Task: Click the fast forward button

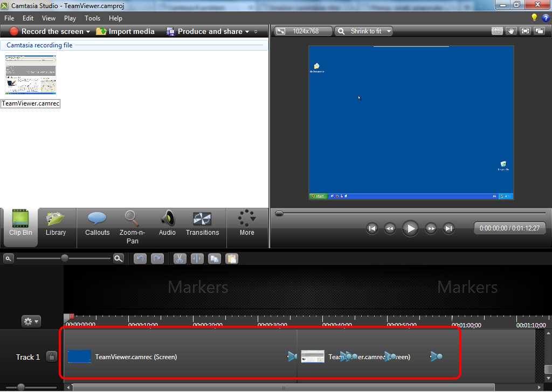Action: (x=431, y=228)
